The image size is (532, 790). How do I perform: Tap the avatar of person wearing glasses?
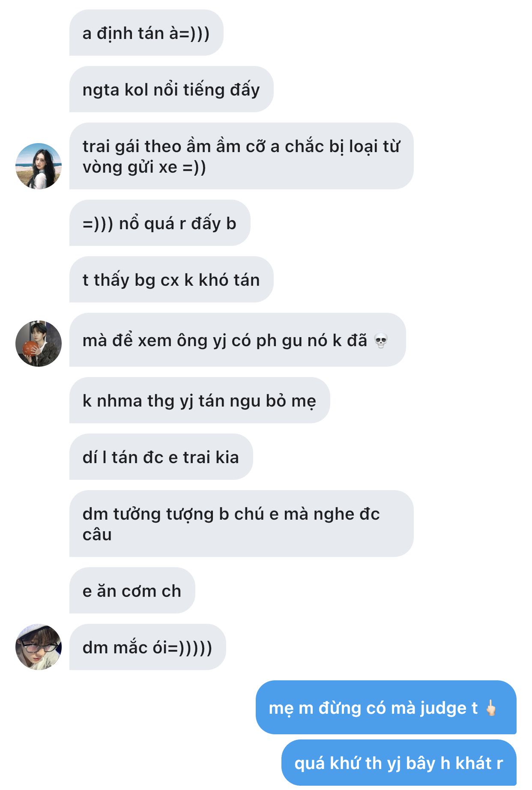(x=39, y=647)
